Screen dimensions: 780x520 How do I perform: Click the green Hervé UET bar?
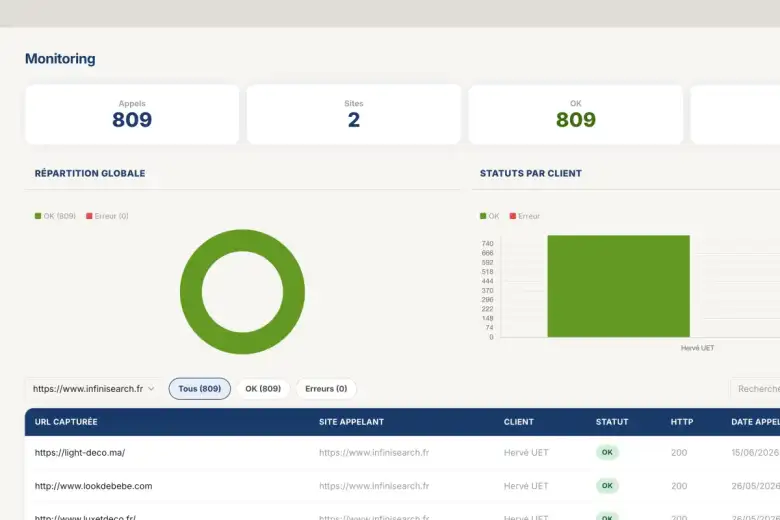618,286
